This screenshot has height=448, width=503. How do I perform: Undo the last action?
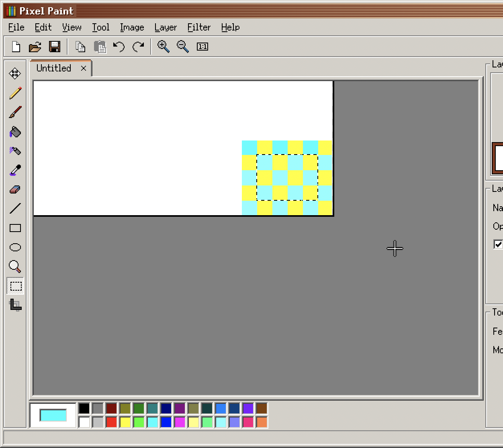(118, 47)
